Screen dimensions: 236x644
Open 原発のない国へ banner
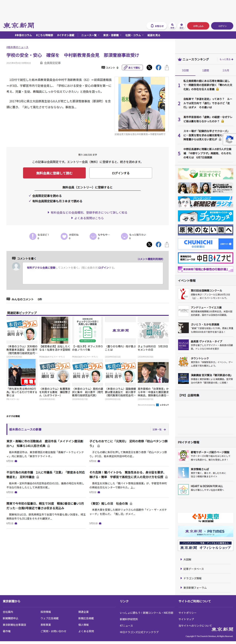click(206, 230)
